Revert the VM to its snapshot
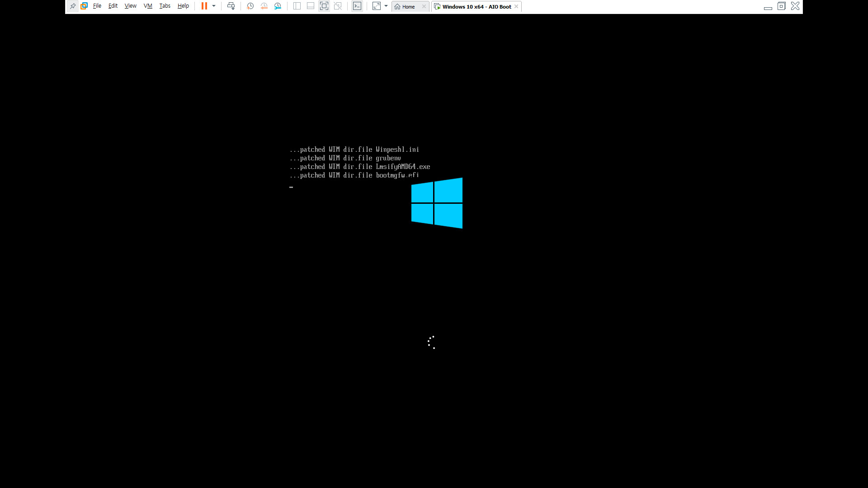 264,6
